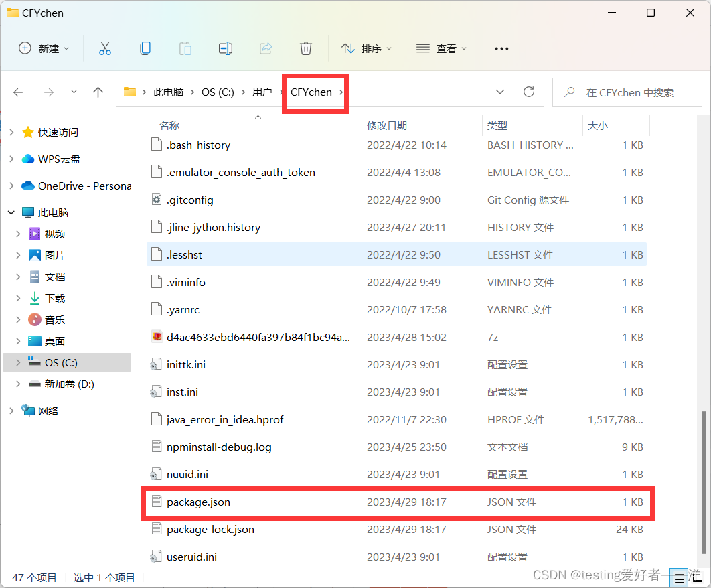The image size is (711, 588).
Task: Click the Rename icon in the toolbar
Action: pos(226,48)
